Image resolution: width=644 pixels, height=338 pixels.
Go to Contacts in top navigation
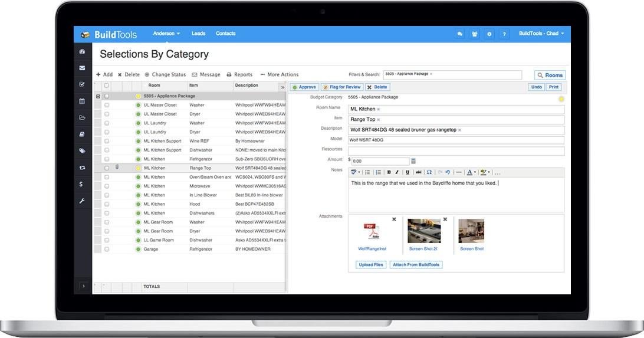pos(225,34)
